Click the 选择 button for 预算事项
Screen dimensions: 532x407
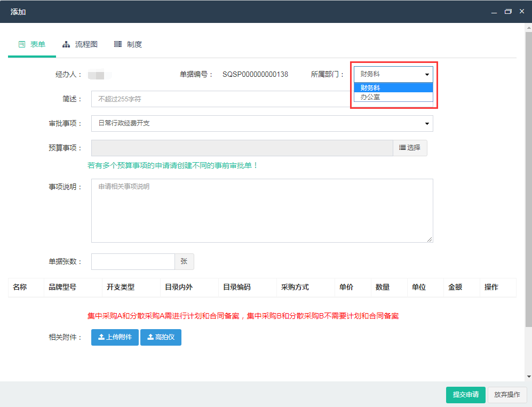tap(410, 148)
